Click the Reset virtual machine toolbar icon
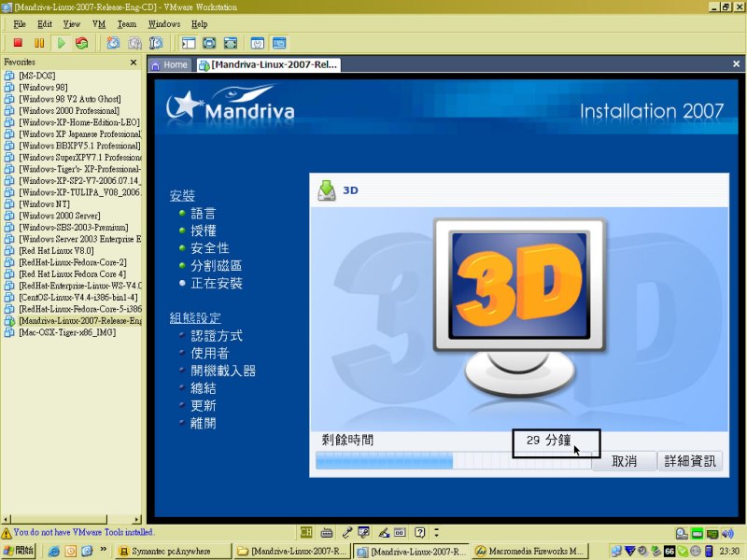 (x=82, y=43)
